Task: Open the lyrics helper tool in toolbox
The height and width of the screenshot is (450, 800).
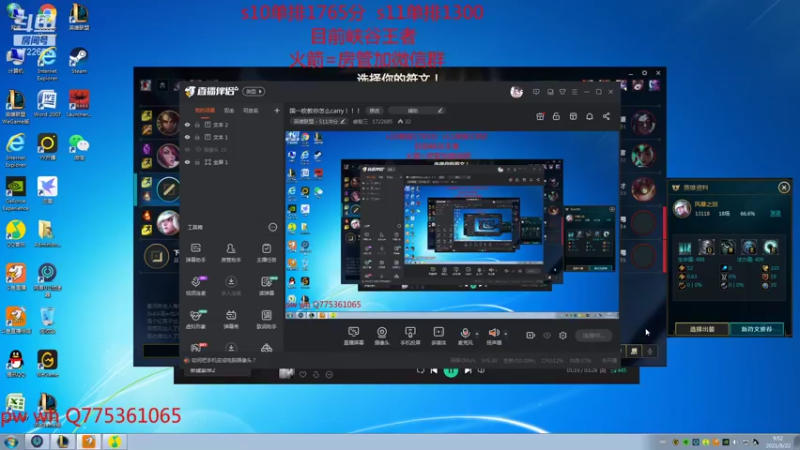Action: [266, 319]
